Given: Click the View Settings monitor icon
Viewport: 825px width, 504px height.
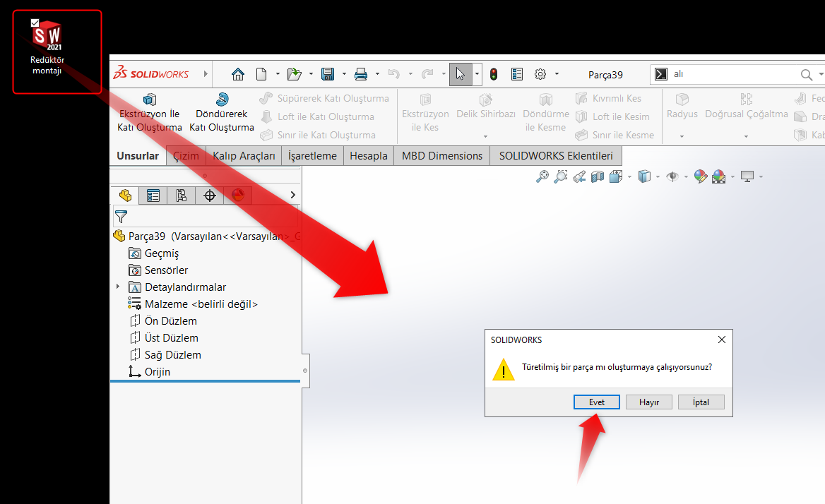Looking at the screenshot, I should click(747, 176).
